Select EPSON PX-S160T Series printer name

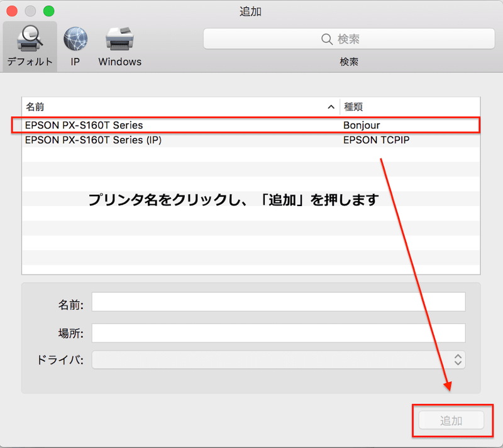[84, 125]
